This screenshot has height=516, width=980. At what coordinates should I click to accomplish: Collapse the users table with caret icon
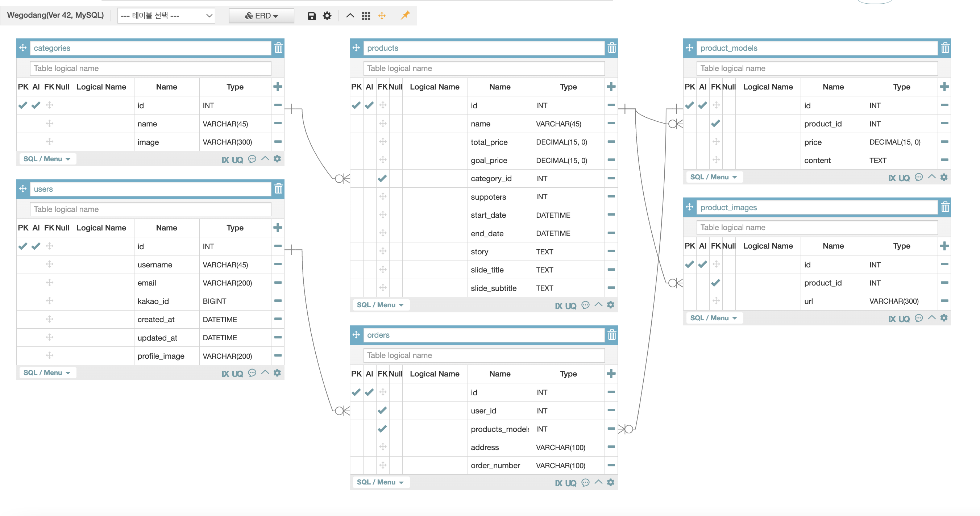click(x=265, y=372)
